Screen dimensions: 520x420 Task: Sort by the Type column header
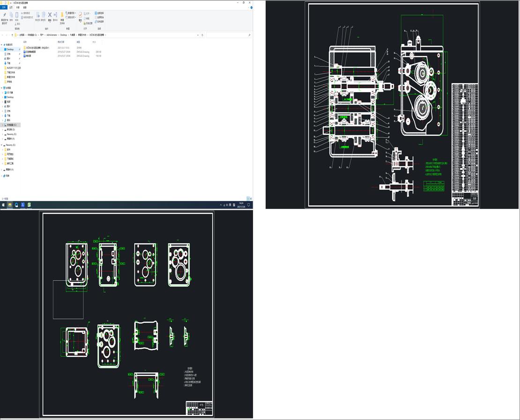click(78, 42)
